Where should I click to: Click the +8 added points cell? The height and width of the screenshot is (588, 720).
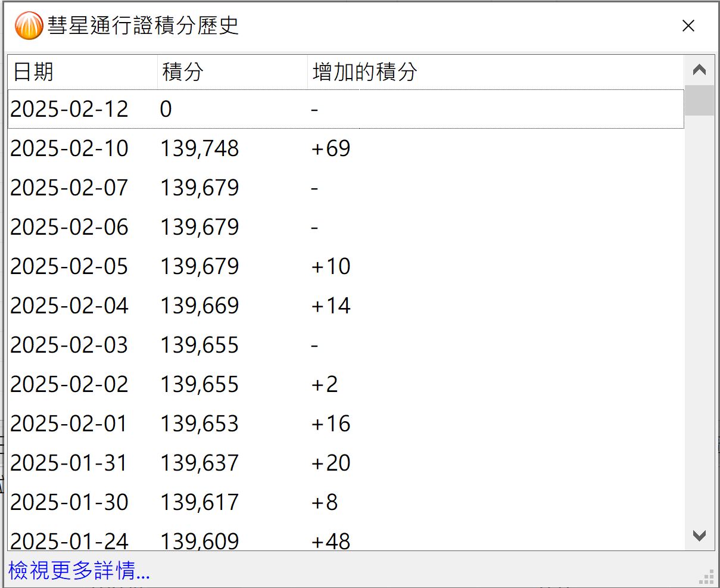pyautogui.click(x=325, y=502)
